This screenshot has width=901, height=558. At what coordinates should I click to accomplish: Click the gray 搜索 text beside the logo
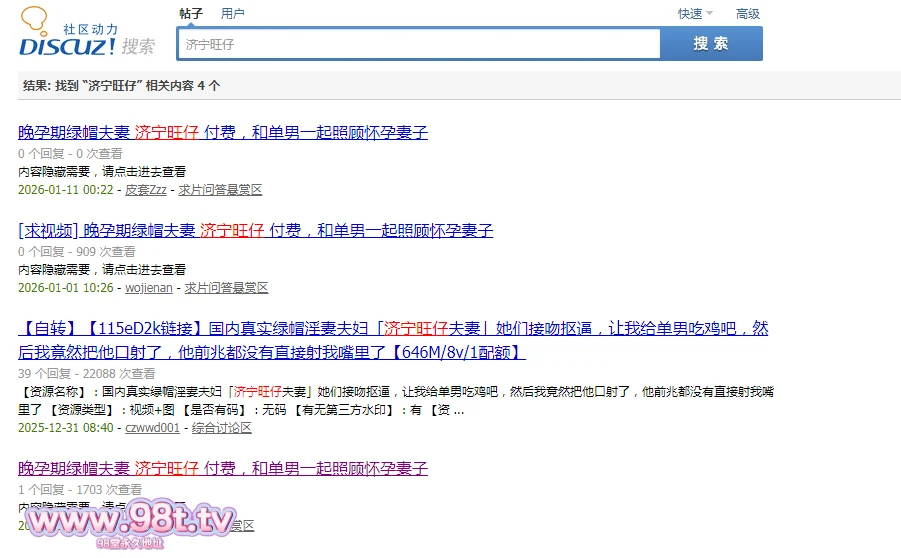[139, 46]
